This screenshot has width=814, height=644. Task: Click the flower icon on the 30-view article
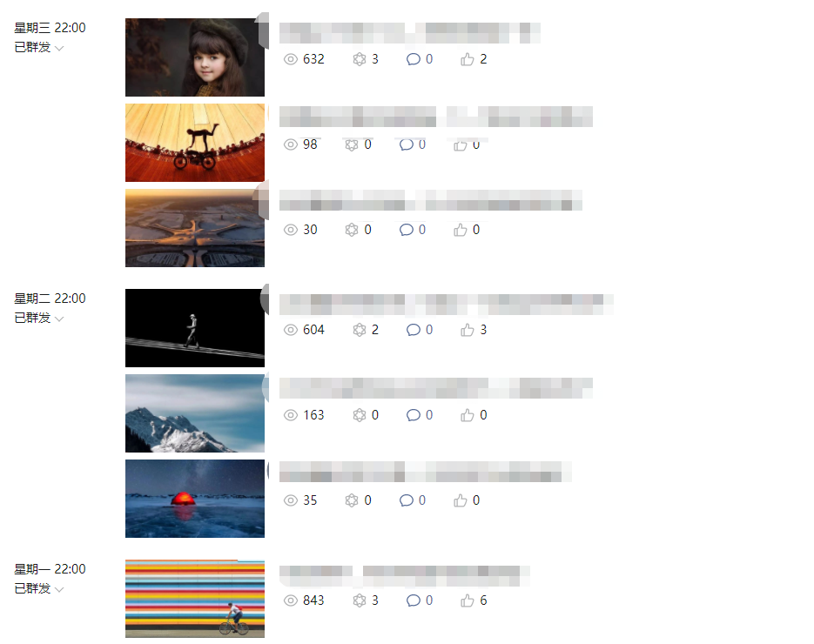click(x=352, y=230)
